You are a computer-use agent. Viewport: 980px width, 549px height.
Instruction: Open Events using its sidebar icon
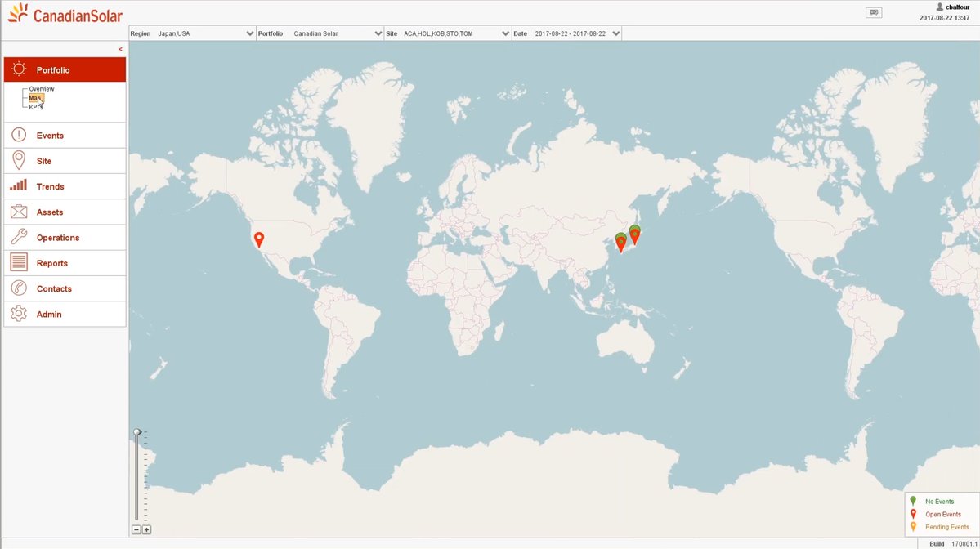tap(20, 135)
